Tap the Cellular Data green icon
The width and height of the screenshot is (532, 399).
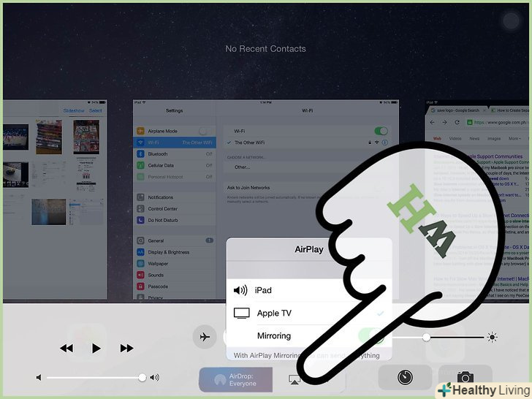click(x=140, y=166)
